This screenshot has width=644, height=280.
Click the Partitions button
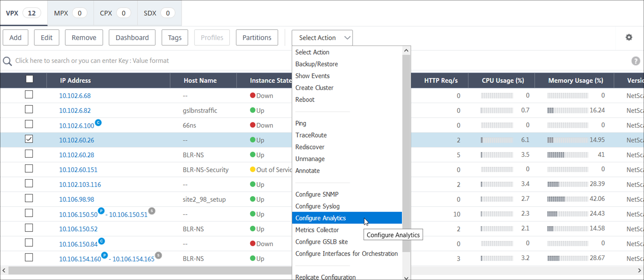click(x=257, y=38)
